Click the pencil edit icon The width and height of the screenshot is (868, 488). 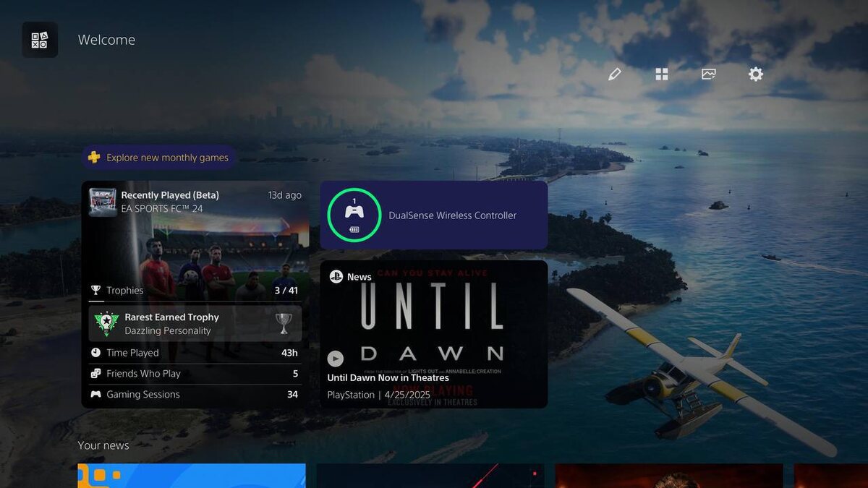tap(615, 74)
